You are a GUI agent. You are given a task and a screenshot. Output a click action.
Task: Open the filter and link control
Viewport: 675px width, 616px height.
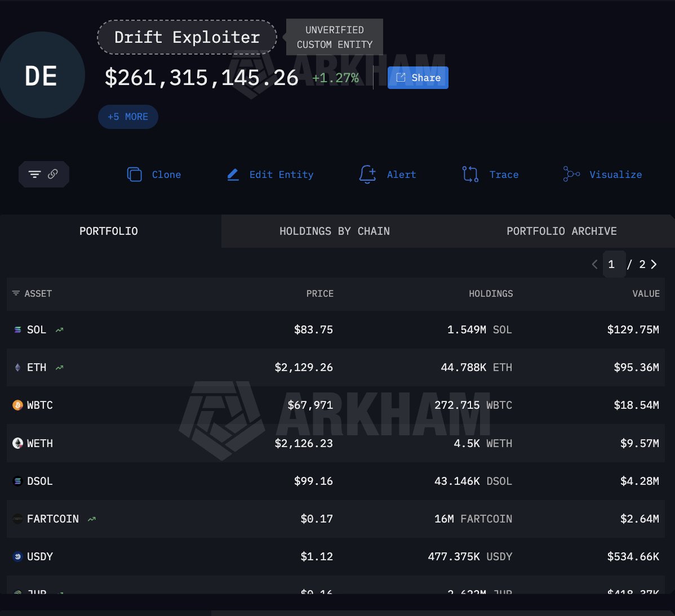pyautogui.click(x=43, y=174)
